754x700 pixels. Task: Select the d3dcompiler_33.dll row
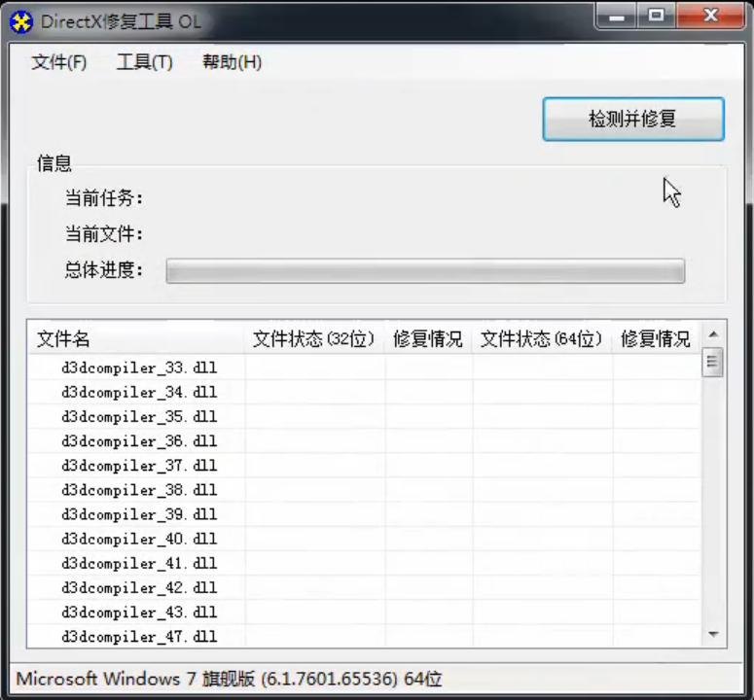pos(139,368)
